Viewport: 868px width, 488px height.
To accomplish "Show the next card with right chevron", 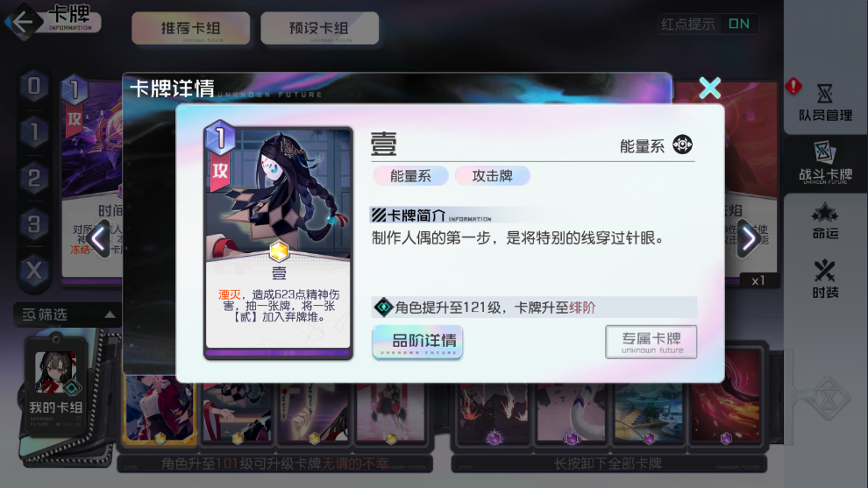I will coord(749,239).
